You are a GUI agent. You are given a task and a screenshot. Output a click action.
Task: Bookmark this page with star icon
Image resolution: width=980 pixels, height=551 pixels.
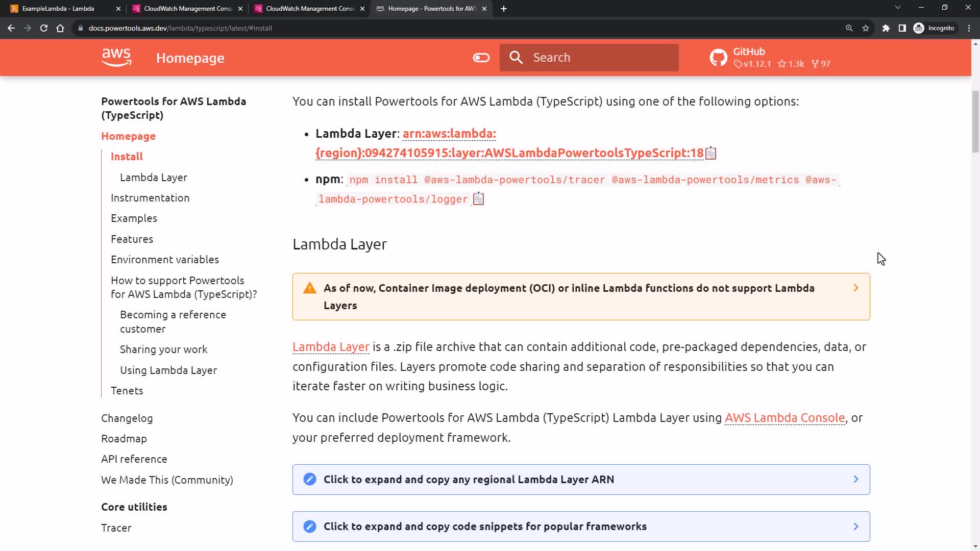(x=866, y=28)
